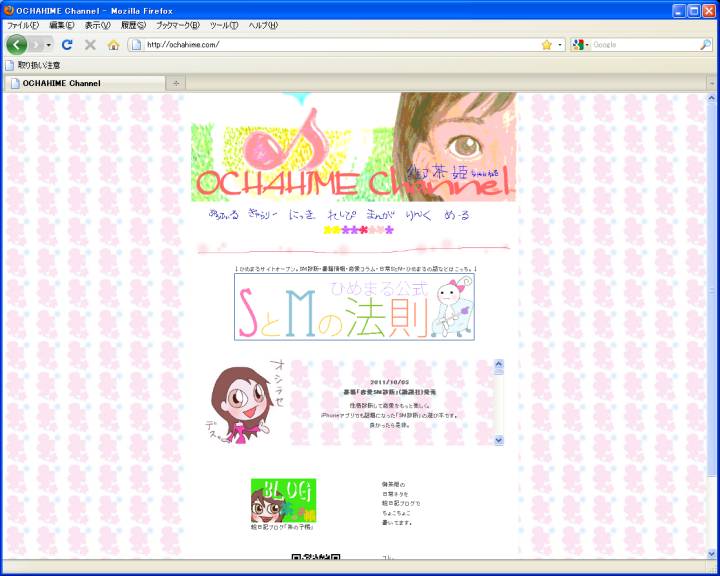Open the ブックマーク (Bookmarks) menu
The width and height of the screenshot is (720, 576).
pyautogui.click(x=177, y=25)
